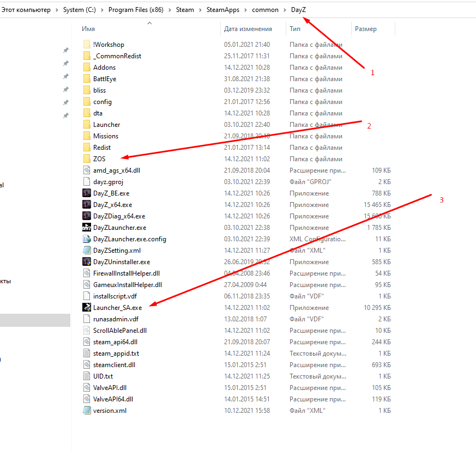Expand the chevron after Этот компьютер breadcrumb
476x451 pixels.
pyautogui.click(x=57, y=10)
